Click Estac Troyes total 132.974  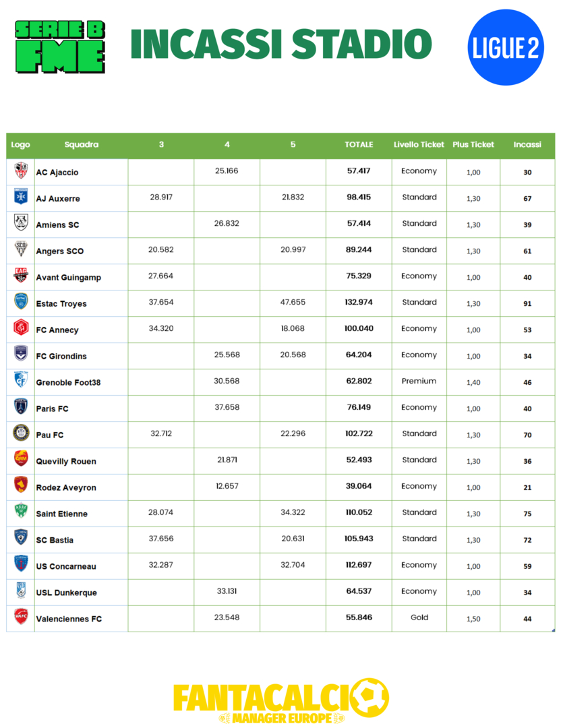pyautogui.click(x=359, y=303)
